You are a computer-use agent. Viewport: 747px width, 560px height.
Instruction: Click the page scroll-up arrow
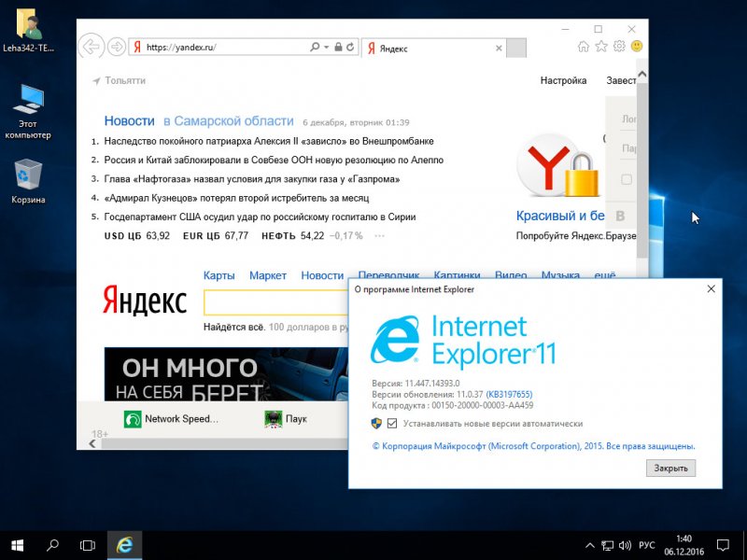click(x=642, y=75)
